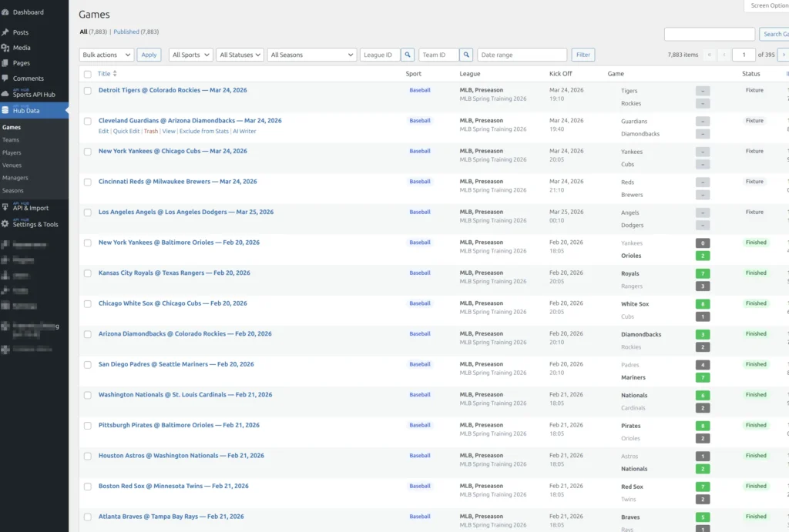The image size is (789, 532).
Task: Open the Atlanta Braves @ Tampa Bay Rays game
Action: [x=171, y=517]
